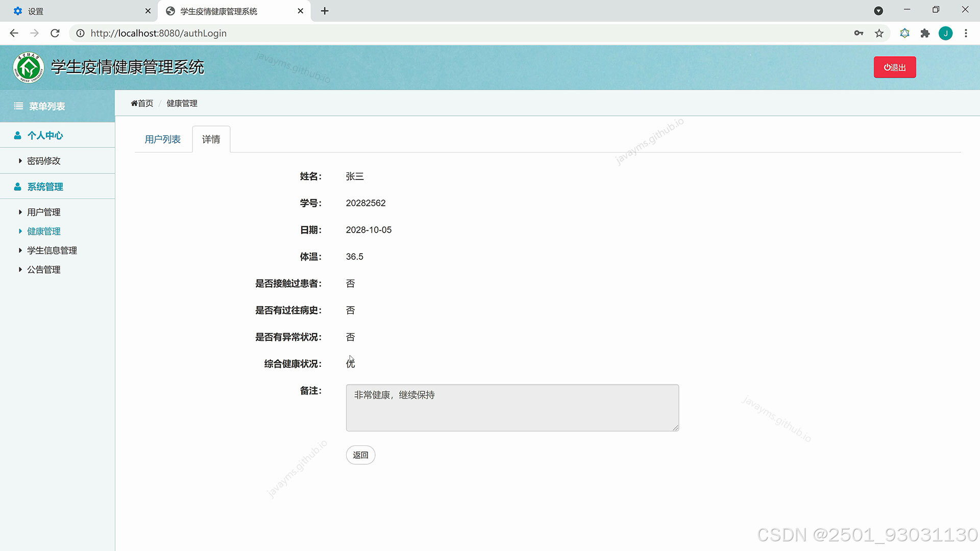This screenshot has height=551, width=980.
Task: Click the student ID 20282562
Action: (x=365, y=203)
